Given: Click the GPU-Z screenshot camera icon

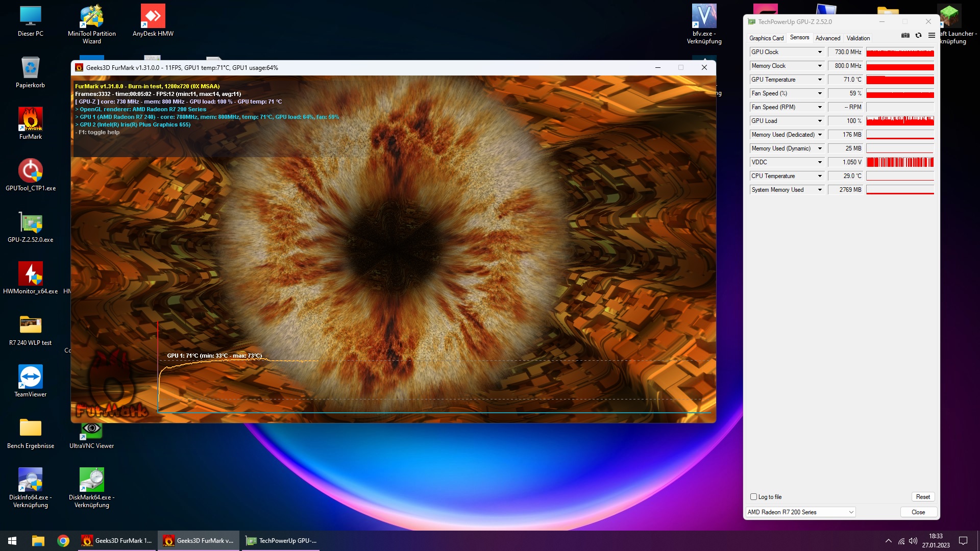Looking at the screenshot, I should 905,36.
